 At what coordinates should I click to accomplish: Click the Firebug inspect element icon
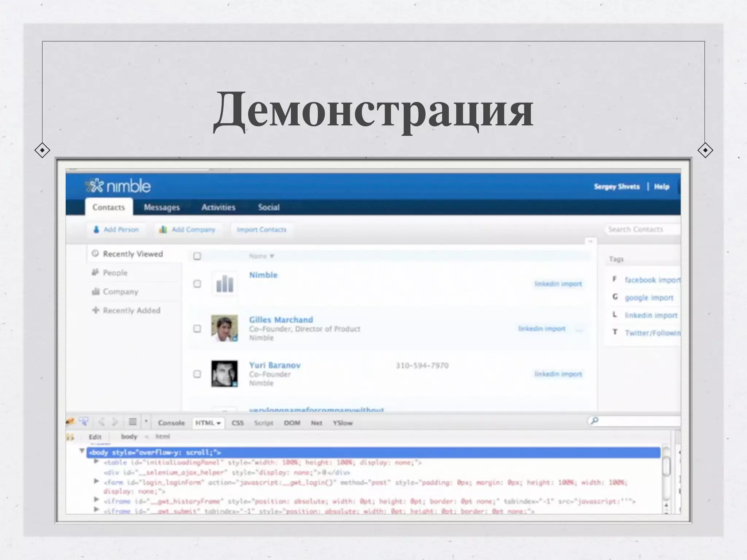point(84,422)
